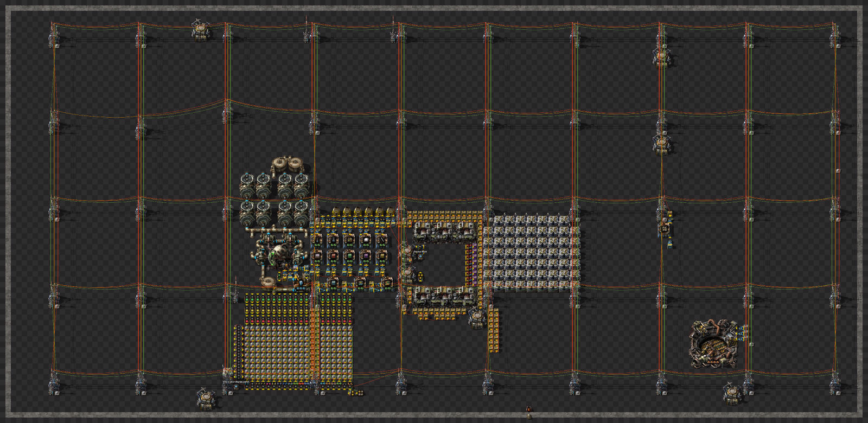The image size is (868, 423).
Task: Click the 'This is your display panel' label
Action: coord(236,382)
